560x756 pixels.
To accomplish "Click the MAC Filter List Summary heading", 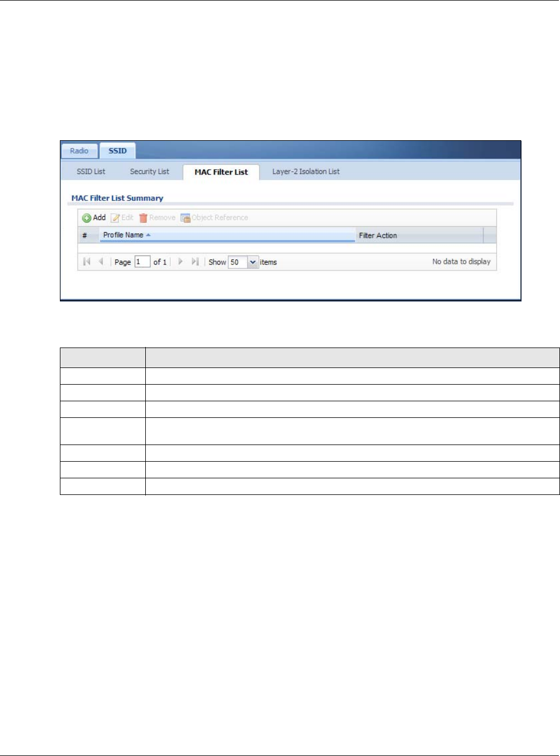I will [118, 198].
